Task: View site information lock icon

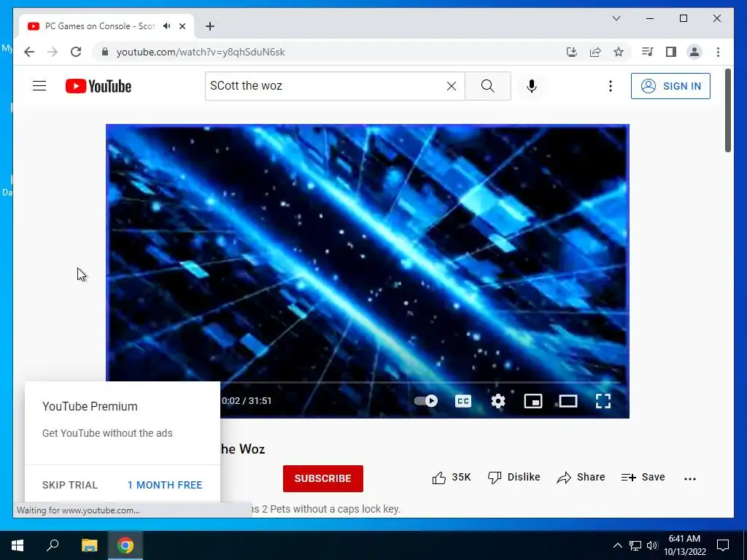Action: [105, 52]
